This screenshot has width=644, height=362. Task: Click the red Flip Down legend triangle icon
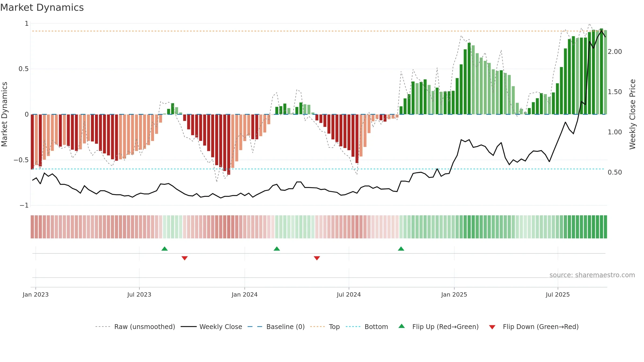click(x=492, y=327)
